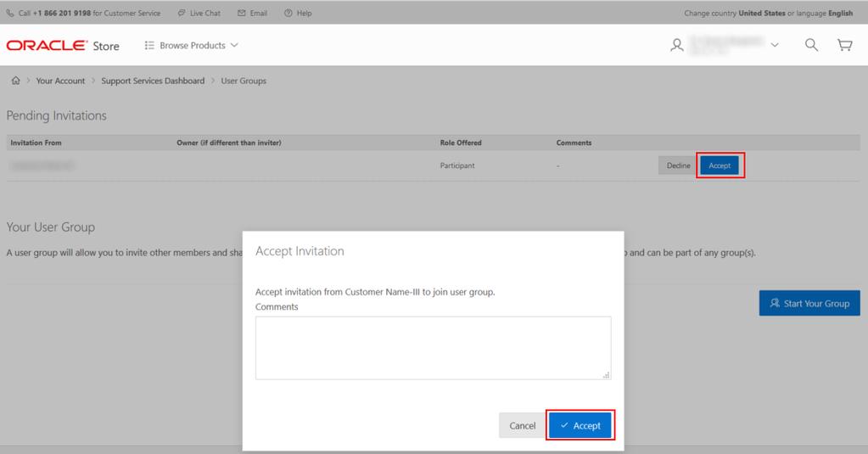This screenshot has width=868, height=454.
Task: Click the Start Your Group button
Action: tap(809, 304)
